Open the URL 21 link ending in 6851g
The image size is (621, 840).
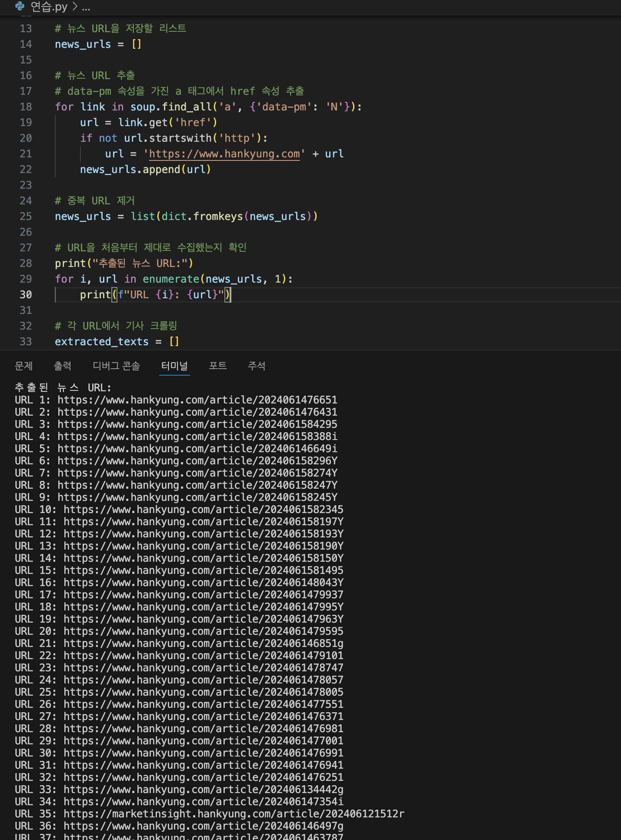(x=203, y=643)
